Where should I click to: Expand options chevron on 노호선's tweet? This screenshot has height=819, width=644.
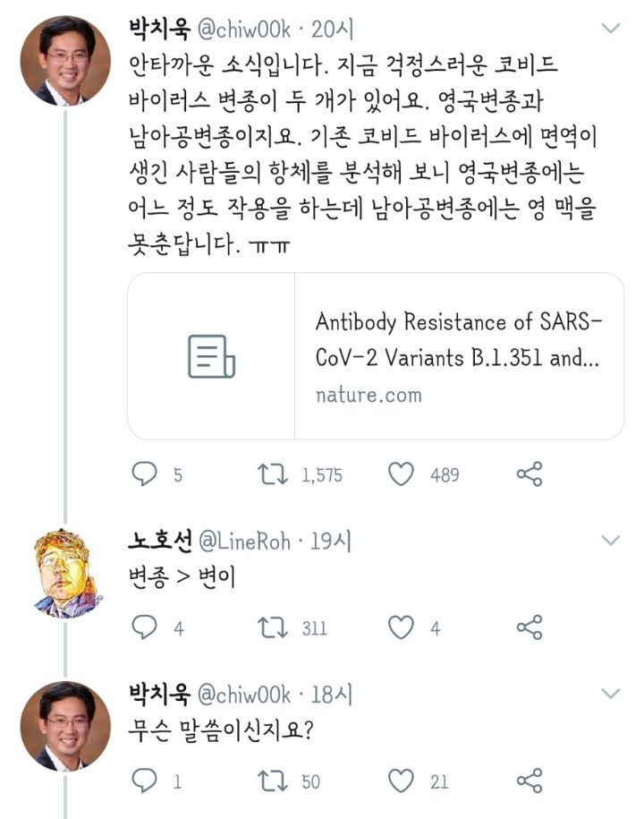(610, 540)
